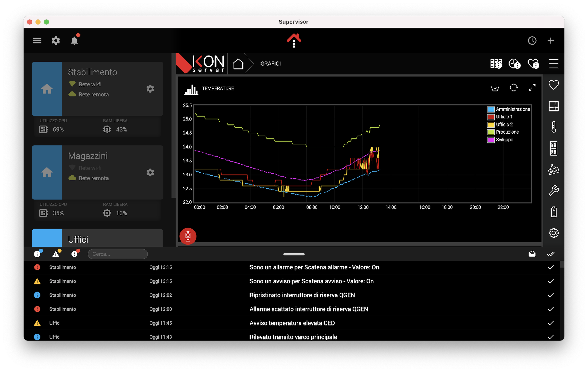Open favorites heart in right sidebar
Viewport: 588px width, 372px height.
point(553,85)
